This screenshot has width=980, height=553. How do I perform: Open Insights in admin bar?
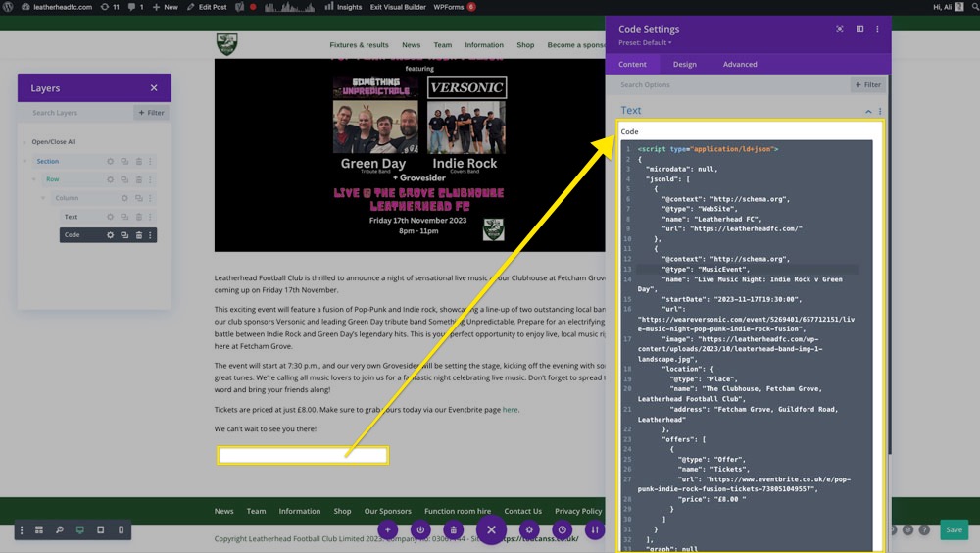click(x=343, y=7)
